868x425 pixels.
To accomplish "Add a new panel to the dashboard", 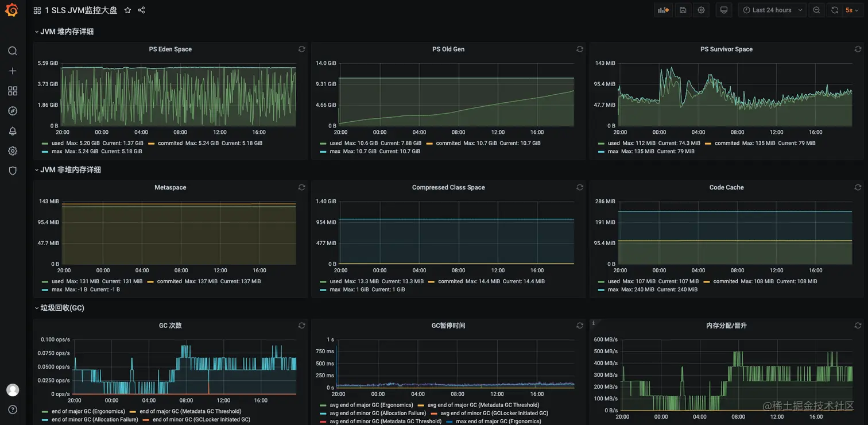I will [x=664, y=10].
